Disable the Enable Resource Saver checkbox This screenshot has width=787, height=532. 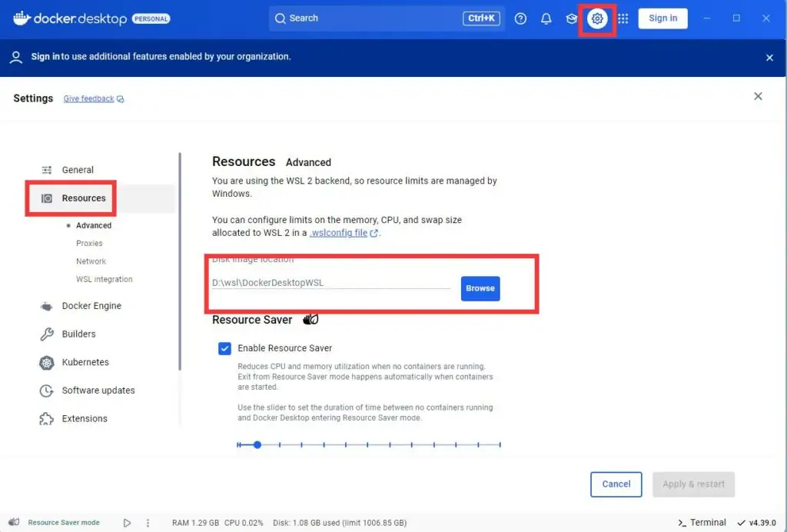(x=224, y=348)
